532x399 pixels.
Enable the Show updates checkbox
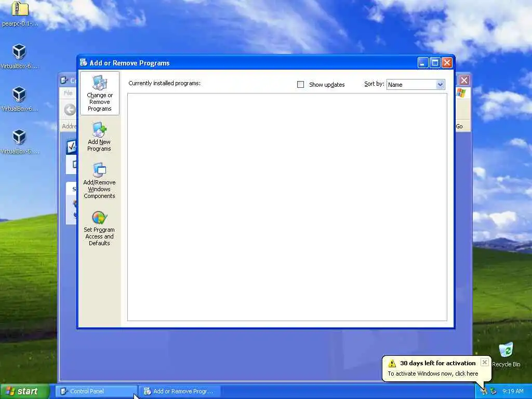point(300,85)
